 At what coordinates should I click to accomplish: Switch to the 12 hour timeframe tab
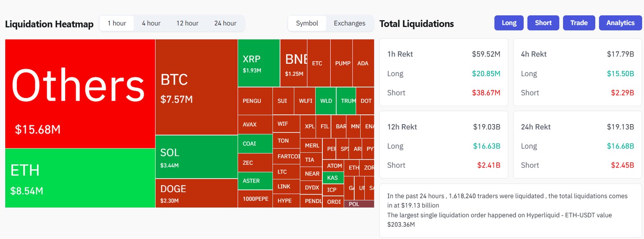(187, 23)
